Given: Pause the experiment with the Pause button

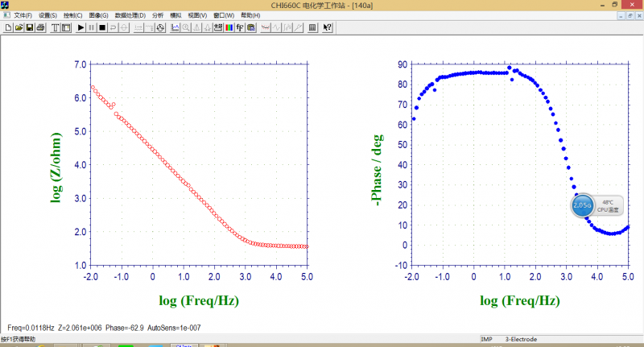Looking at the screenshot, I should (92, 27).
